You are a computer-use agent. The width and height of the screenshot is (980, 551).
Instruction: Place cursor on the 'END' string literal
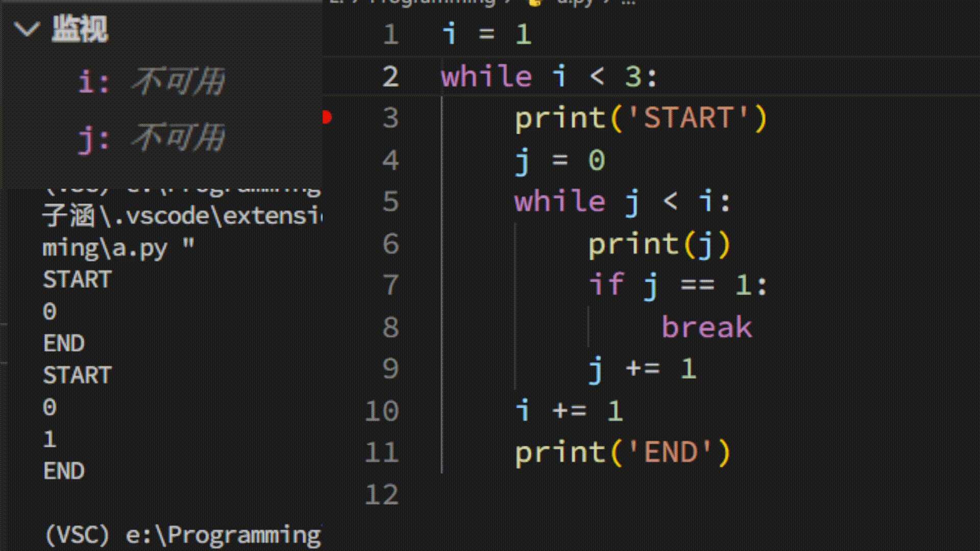click(671, 453)
